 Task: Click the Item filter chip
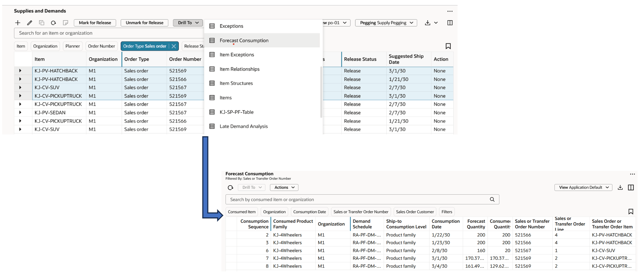point(21,46)
